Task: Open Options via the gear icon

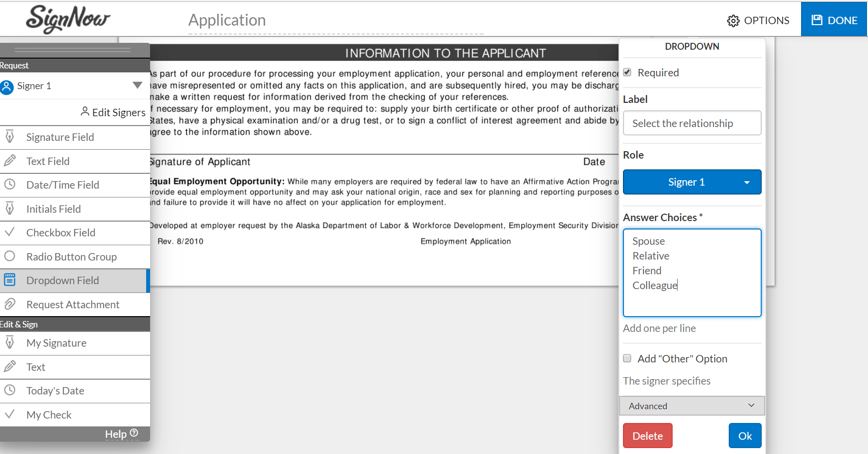Action: [733, 21]
